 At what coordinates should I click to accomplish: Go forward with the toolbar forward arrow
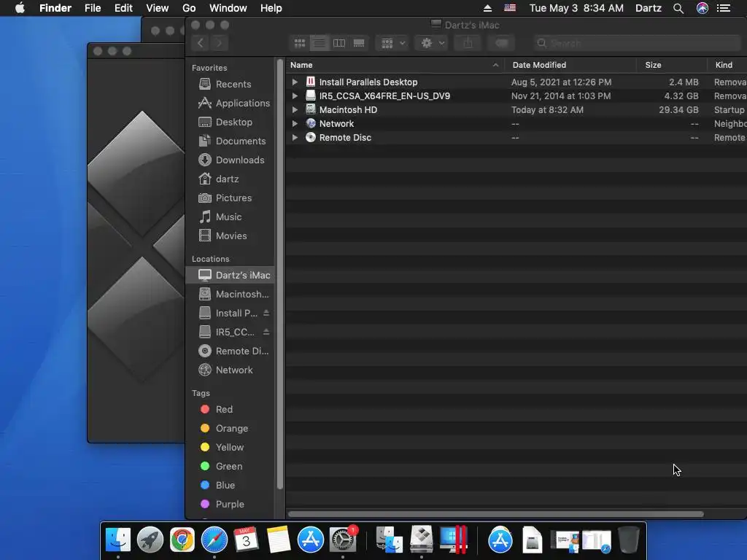[x=219, y=43]
